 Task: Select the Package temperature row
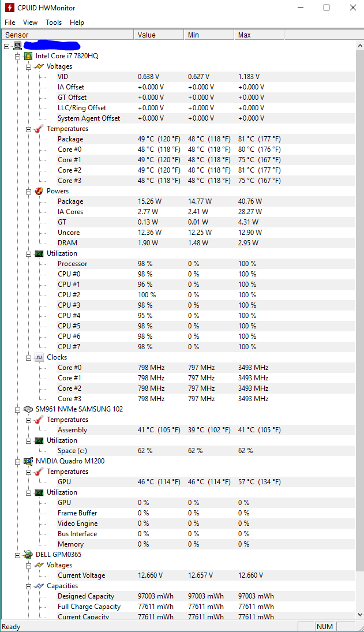(x=70, y=139)
